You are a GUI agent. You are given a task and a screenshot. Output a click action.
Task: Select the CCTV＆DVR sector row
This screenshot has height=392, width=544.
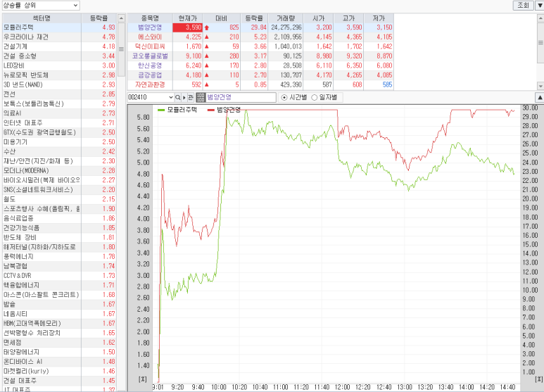click(59, 275)
